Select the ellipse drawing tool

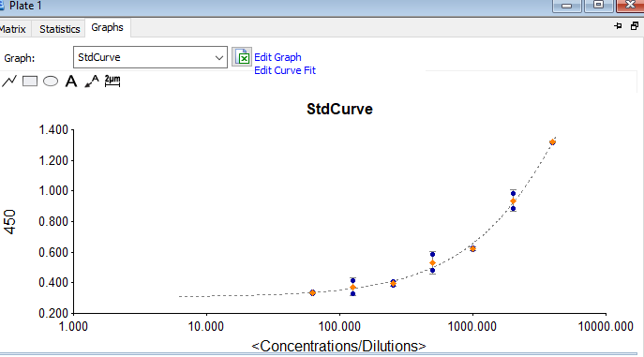coord(51,82)
